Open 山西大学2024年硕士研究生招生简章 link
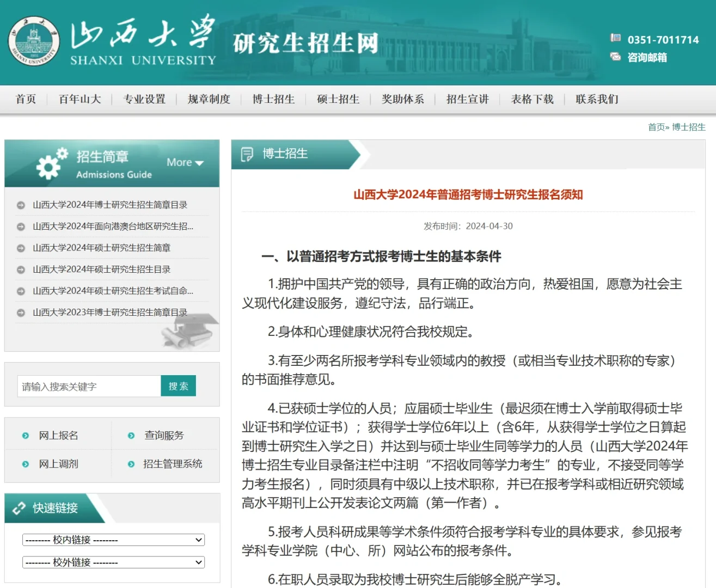 point(101,248)
